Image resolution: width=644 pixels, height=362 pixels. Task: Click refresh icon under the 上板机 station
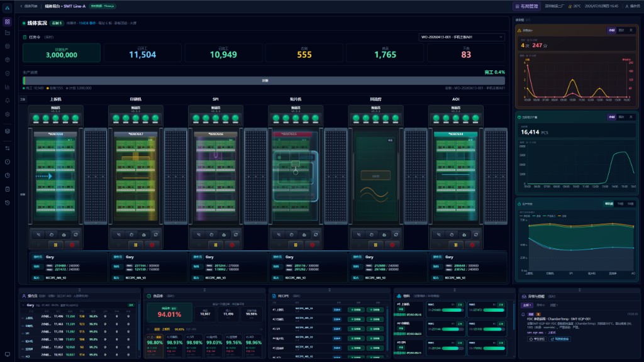(x=75, y=235)
